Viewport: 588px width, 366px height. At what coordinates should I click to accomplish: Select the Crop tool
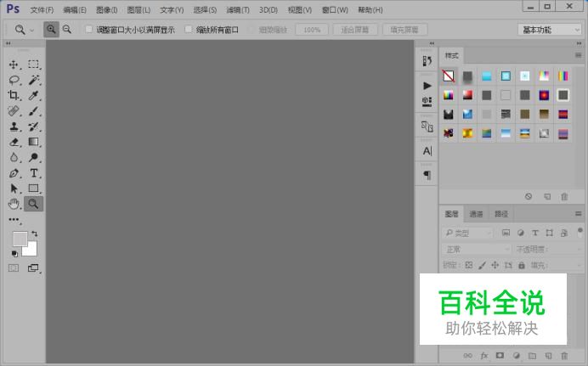pyautogui.click(x=14, y=95)
